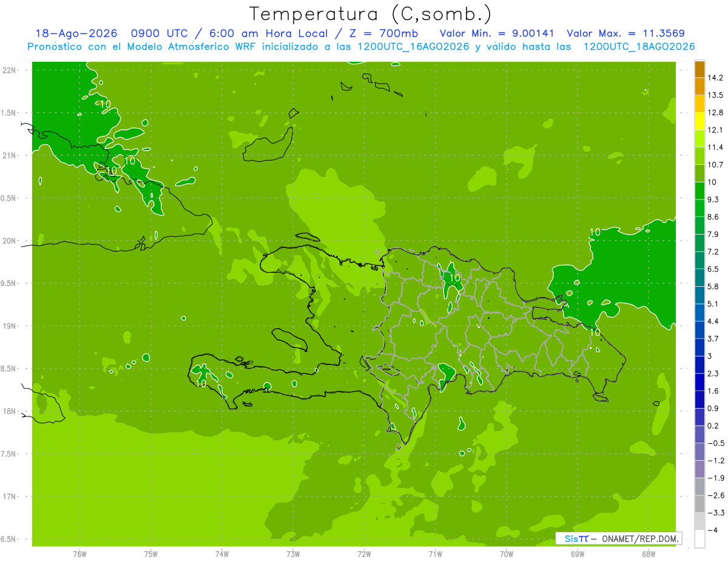This screenshot has width=728, height=562.
Task: Click the title "Temperatura (C,somb.)"
Action: (370, 14)
